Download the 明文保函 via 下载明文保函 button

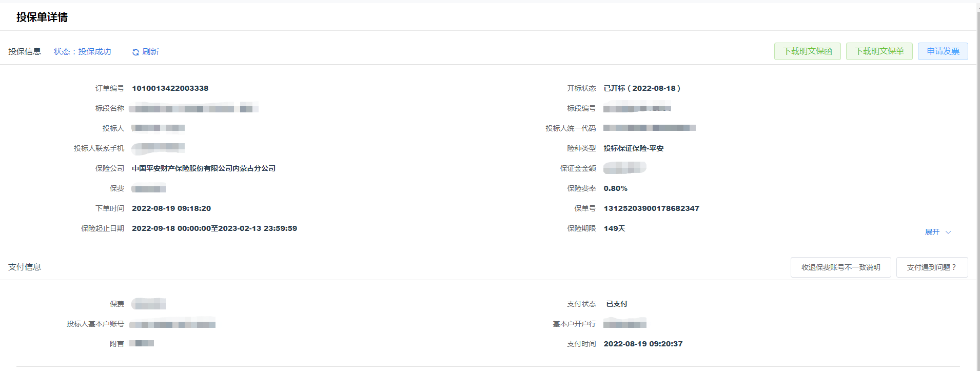click(x=807, y=51)
